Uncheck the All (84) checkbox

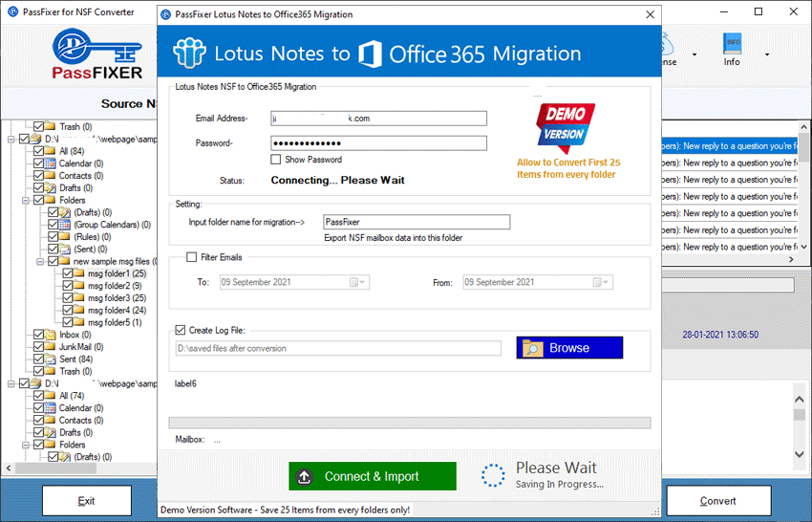point(38,151)
